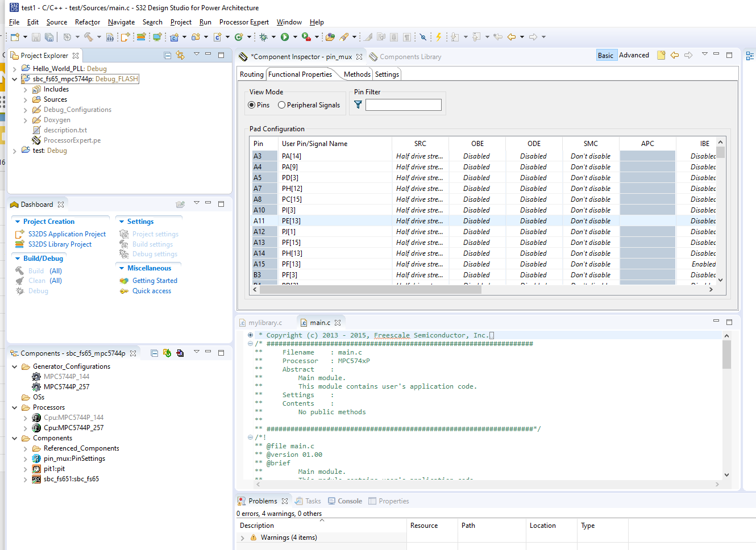Image resolution: width=756 pixels, height=550 pixels.
Task: Select the Peripheral Signals radio button
Action: (281, 105)
